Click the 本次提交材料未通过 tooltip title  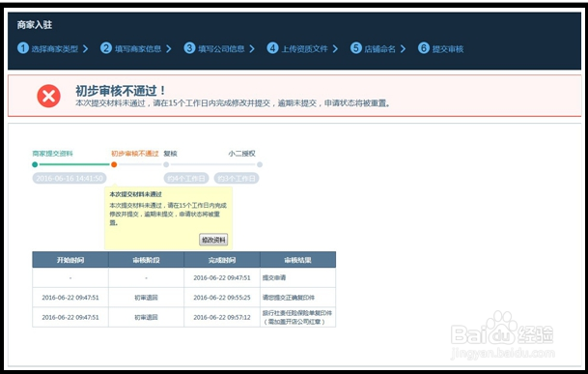(135, 194)
